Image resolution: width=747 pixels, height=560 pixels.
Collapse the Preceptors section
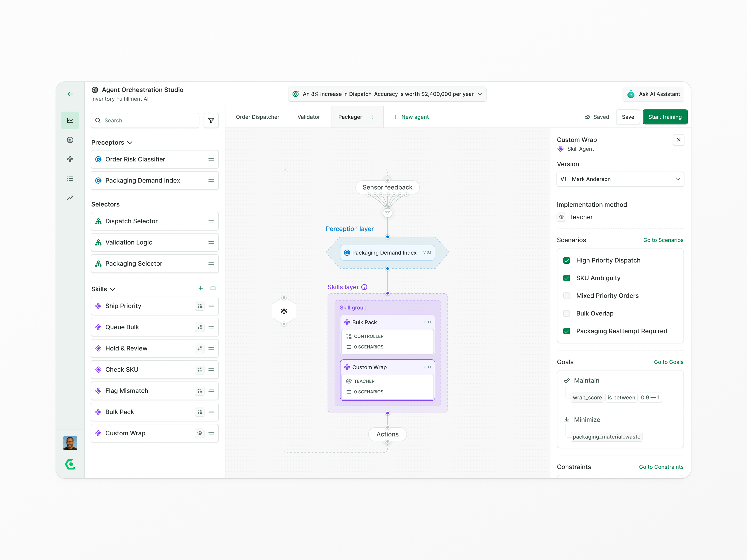[130, 142]
